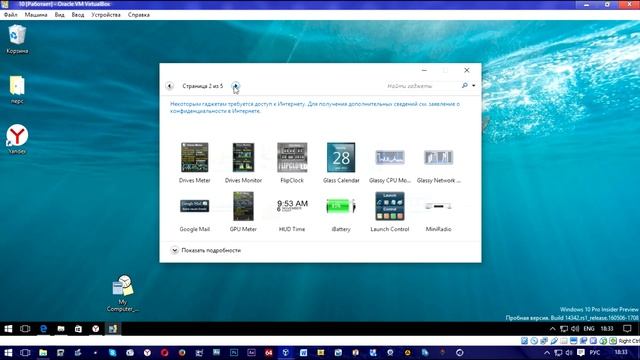Viewport: 640px width, 360px height.
Task: Focus the gadget search field
Action: (x=422, y=86)
